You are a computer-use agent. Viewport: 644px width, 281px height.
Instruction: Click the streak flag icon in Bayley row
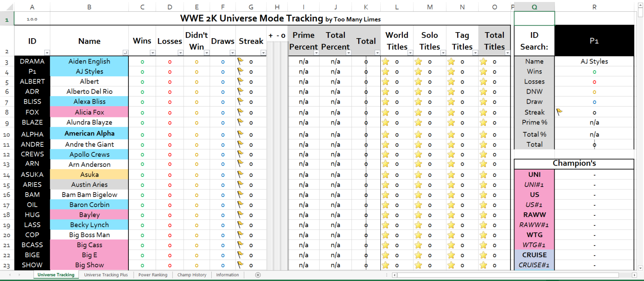[x=240, y=214]
